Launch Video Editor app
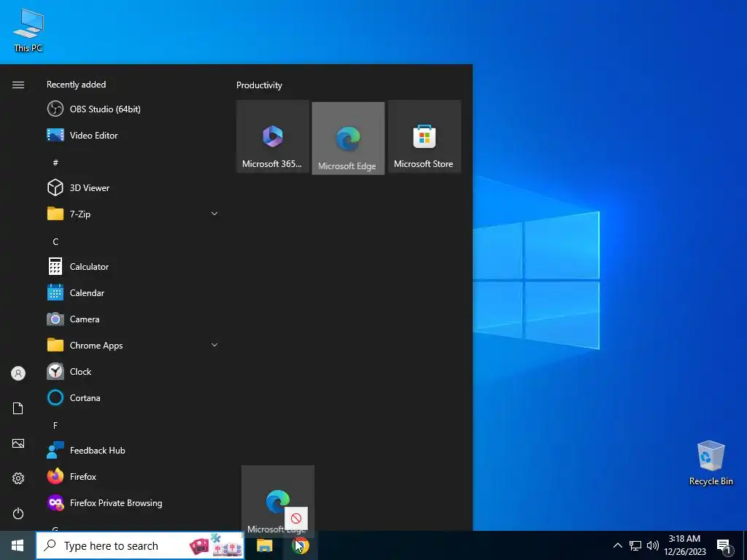The width and height of the screenshot is (747, 560). click(132, 135)
